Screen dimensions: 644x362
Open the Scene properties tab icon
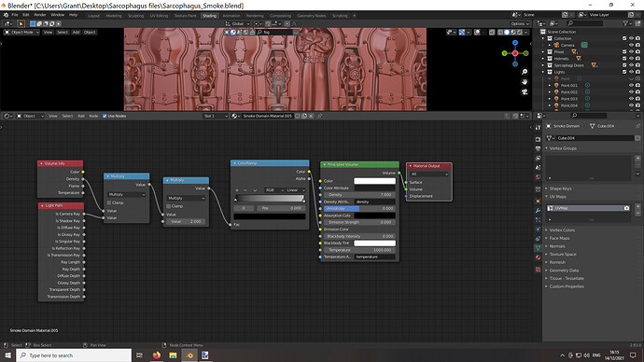click(538, 168)
